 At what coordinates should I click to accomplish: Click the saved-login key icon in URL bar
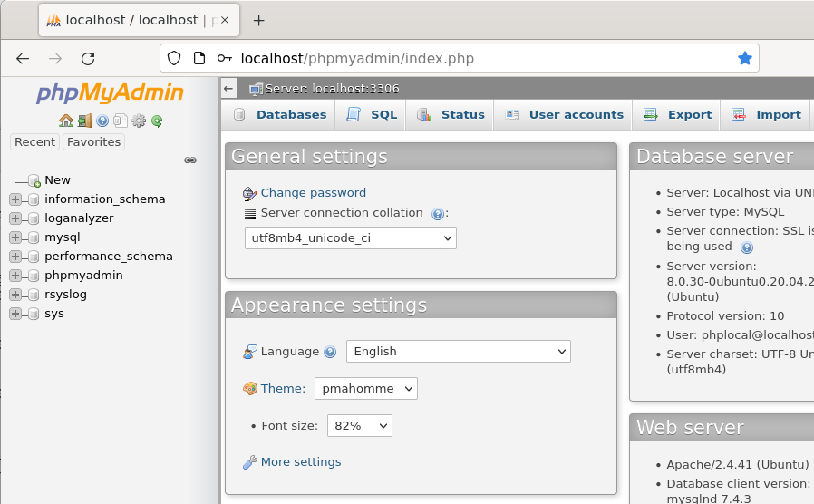pos(224,58)
